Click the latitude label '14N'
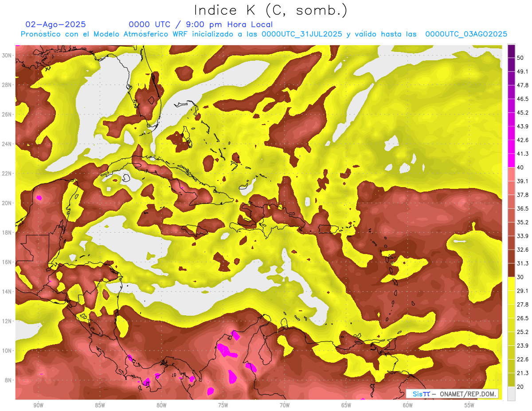Image resolution: width=532 pixels, height=411 pixels. coord(7,291)
